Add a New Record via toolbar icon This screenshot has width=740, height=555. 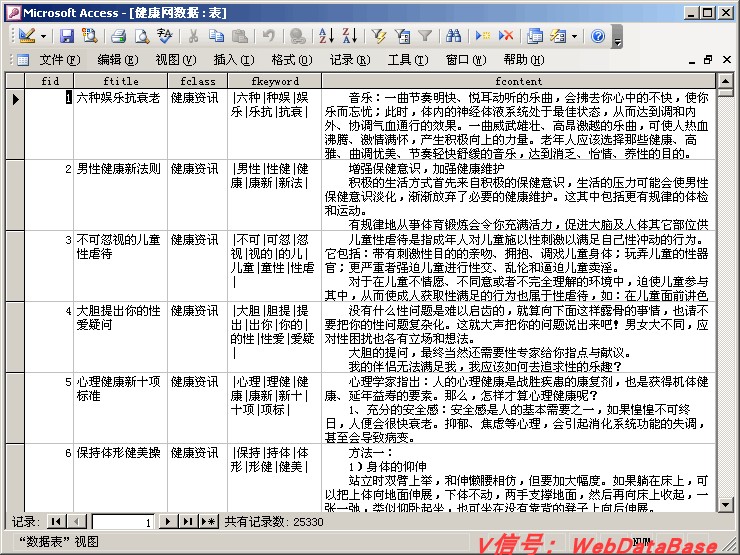(482, 36)
